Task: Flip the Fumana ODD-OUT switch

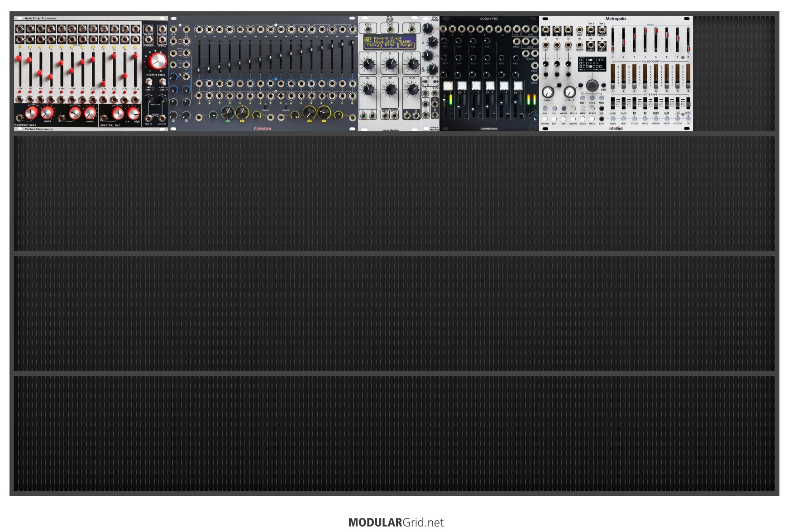Action: [265, 107]
